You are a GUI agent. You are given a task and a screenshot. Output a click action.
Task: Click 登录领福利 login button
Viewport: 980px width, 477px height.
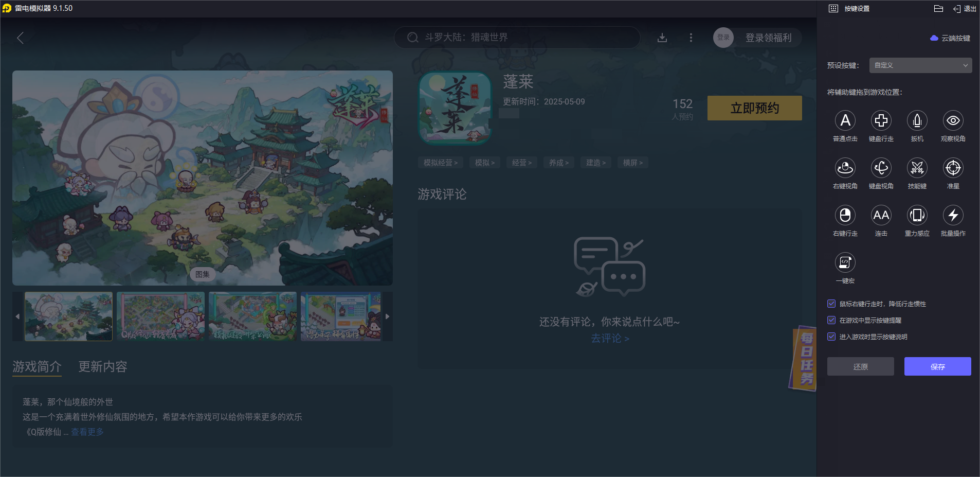(x=768, y=38)
